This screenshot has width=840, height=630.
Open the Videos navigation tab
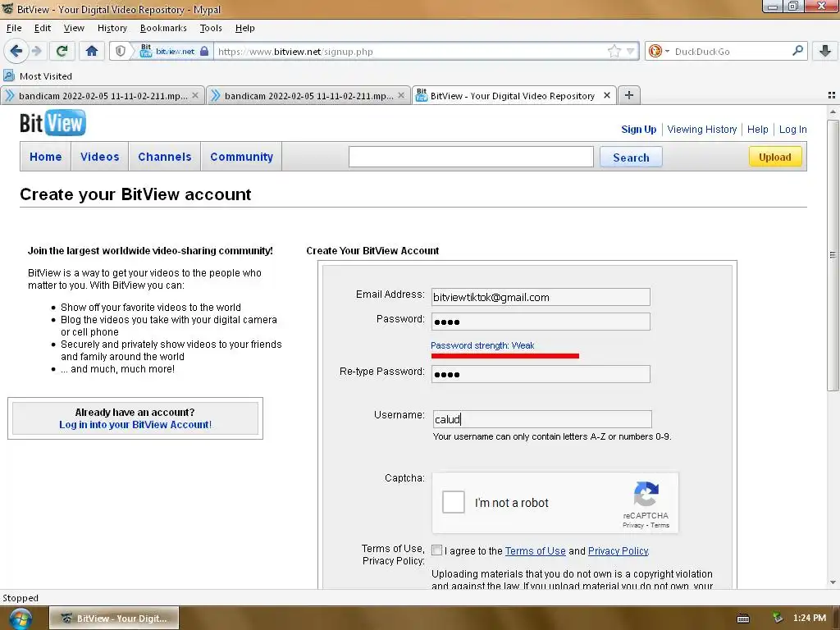pyautogui.click(x=99, y=157)
